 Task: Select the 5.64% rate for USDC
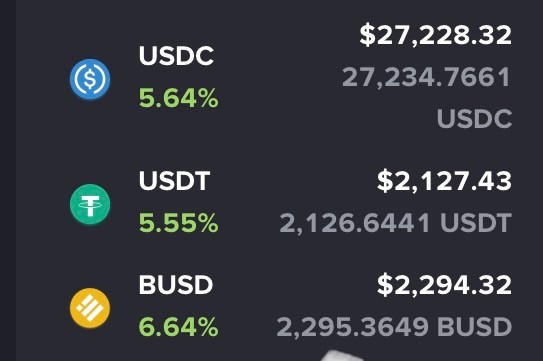click(x=179, y=98)
